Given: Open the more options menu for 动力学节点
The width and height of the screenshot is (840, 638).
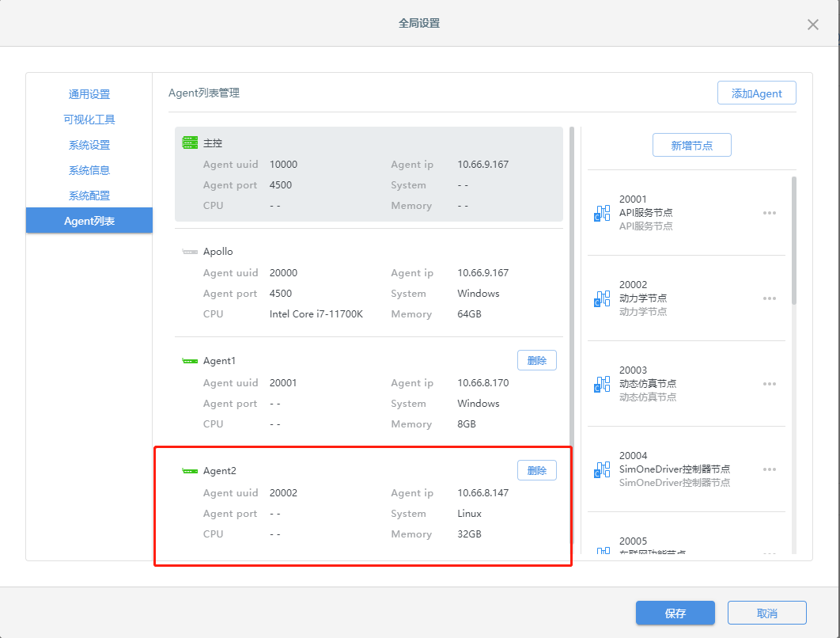Looking at the screenshot, I should click(x=769, y=298).
